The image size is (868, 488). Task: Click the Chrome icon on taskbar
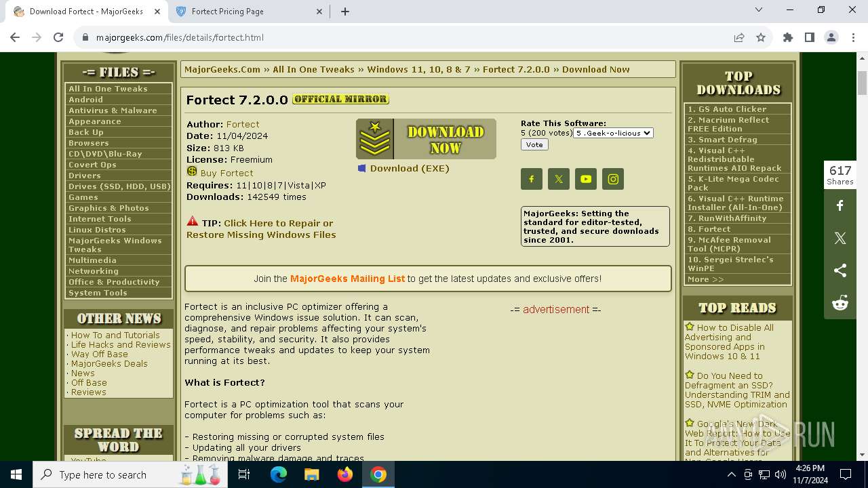coord(378,474)
